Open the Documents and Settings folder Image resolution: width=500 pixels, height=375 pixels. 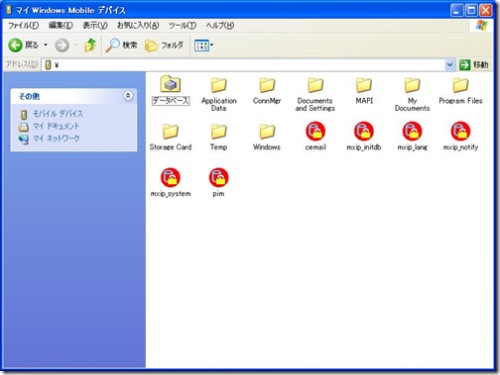click(315, 85)
